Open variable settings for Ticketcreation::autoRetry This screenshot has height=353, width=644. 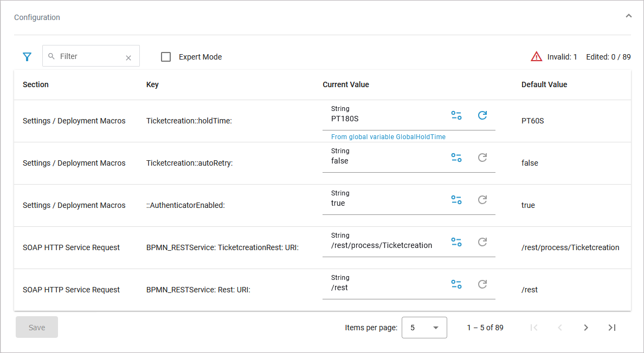pos(456,158)
